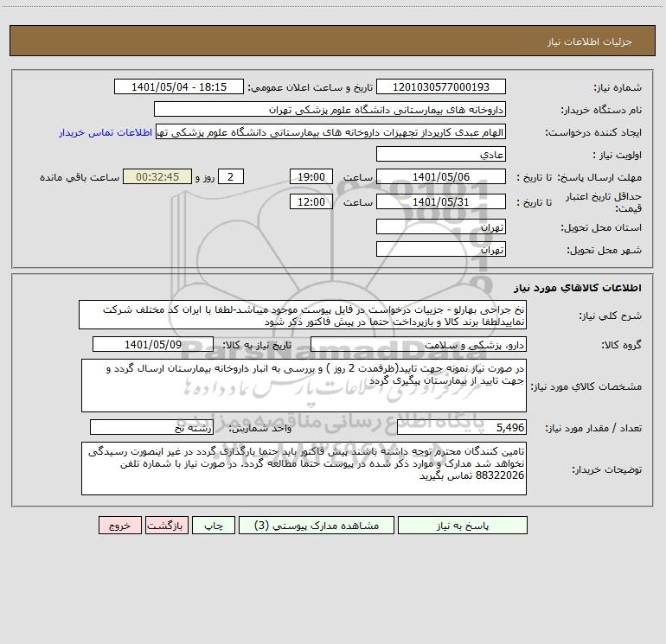
Task: Click the خروج exit button
Action: 119,526
